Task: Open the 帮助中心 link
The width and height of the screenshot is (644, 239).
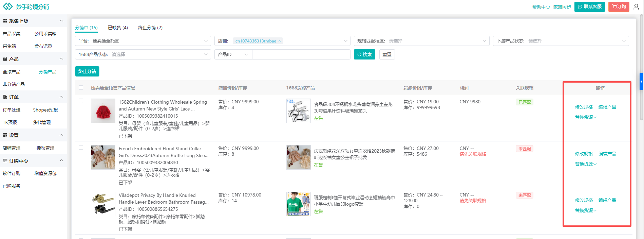Action: [541, 7]
